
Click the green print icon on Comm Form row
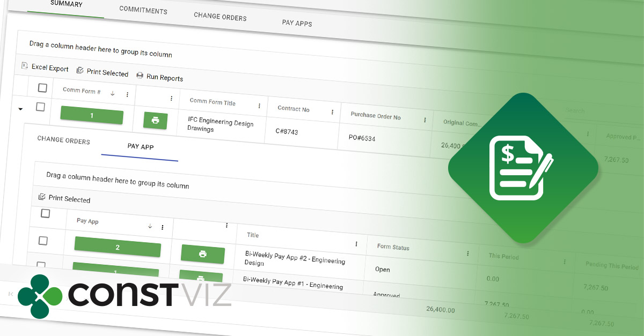pos(155,121)
